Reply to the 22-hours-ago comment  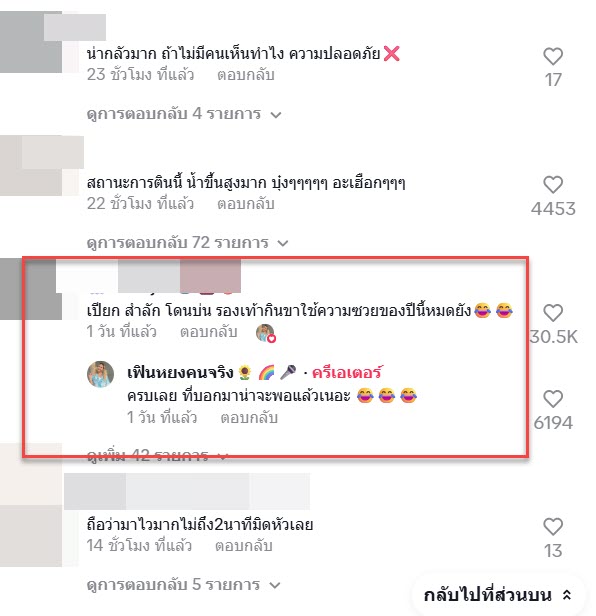(246, 204)
